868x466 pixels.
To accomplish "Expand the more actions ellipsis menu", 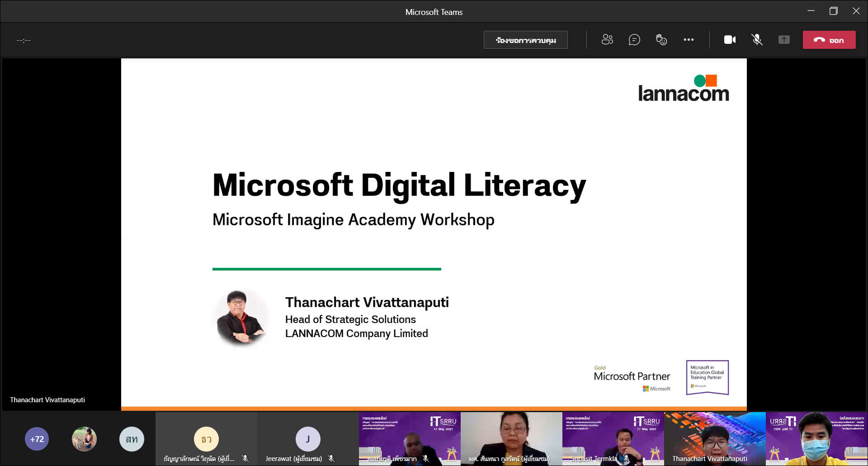I will click(689, 40).
